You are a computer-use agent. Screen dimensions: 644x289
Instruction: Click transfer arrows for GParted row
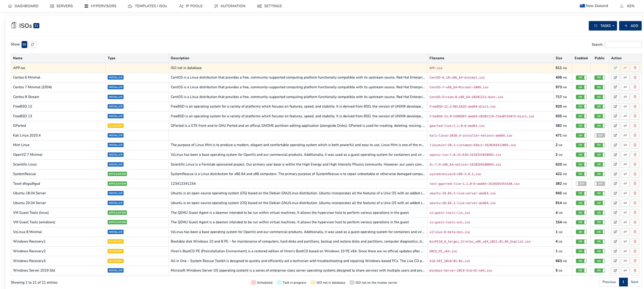pos(625,126)
